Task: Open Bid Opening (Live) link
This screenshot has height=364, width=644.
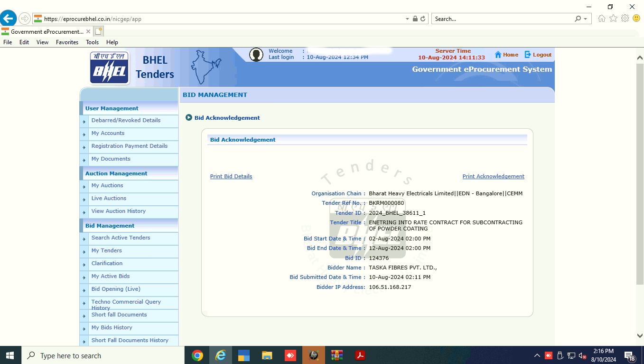Action: (x=116, y=289)
